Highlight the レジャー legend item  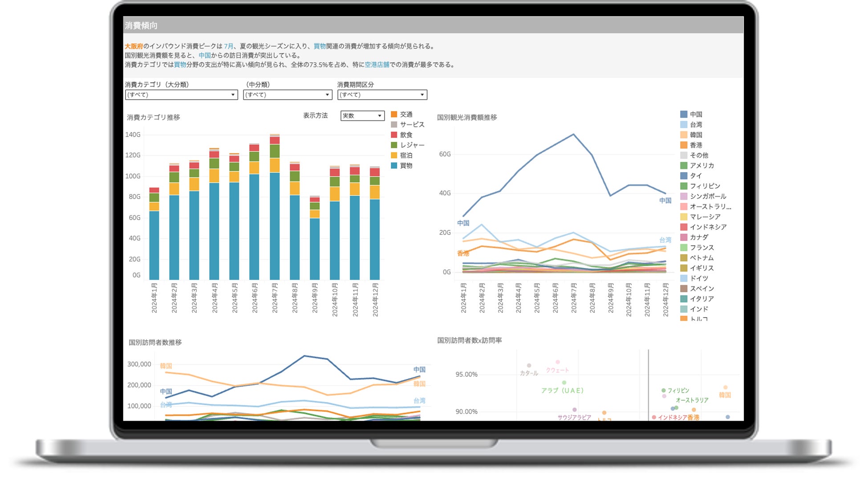(412, 145)
